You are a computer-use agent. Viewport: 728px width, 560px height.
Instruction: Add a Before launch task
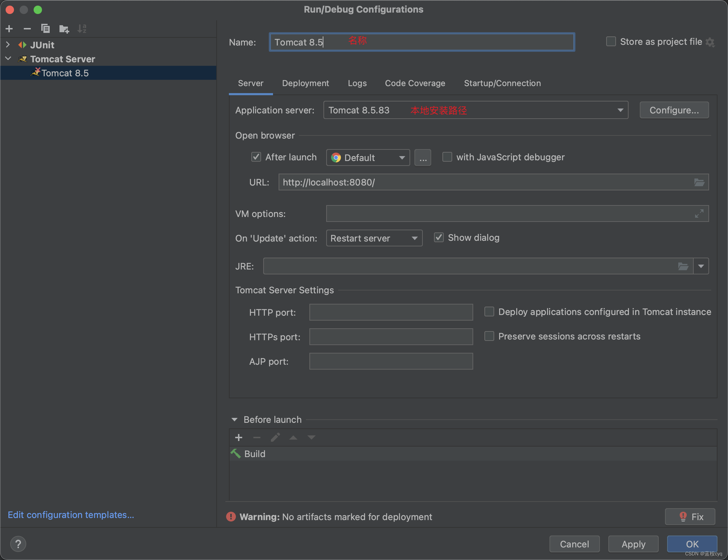(x=239, y=437)
